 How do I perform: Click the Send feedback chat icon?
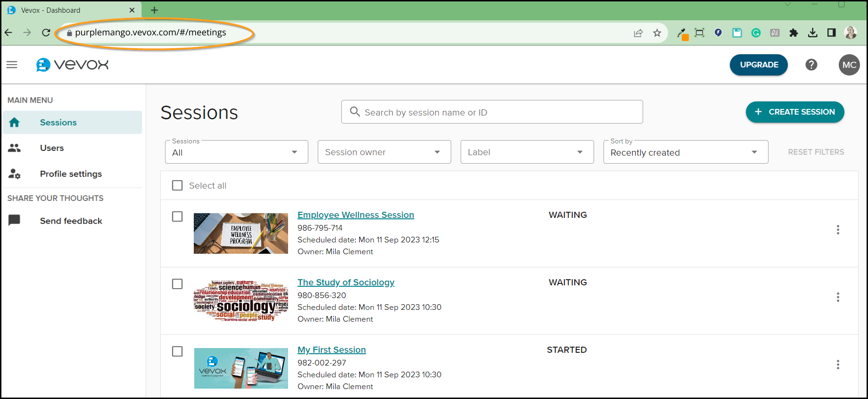tap(14, 220)
